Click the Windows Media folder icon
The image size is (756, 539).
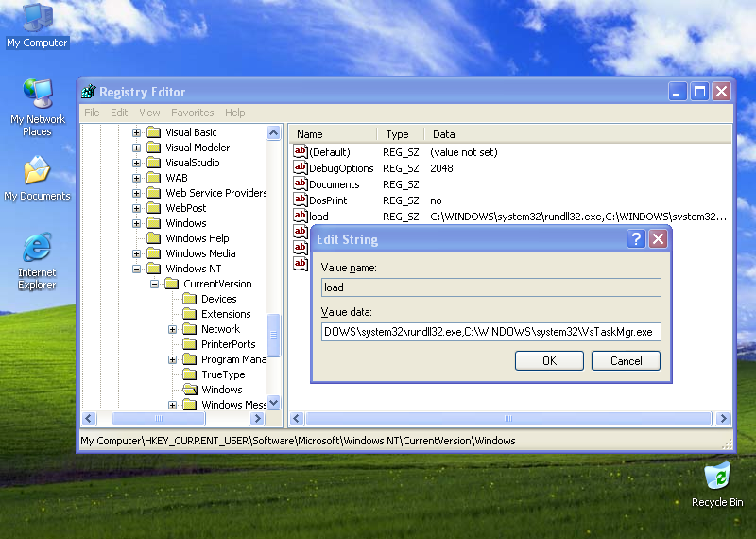point(154,252)
